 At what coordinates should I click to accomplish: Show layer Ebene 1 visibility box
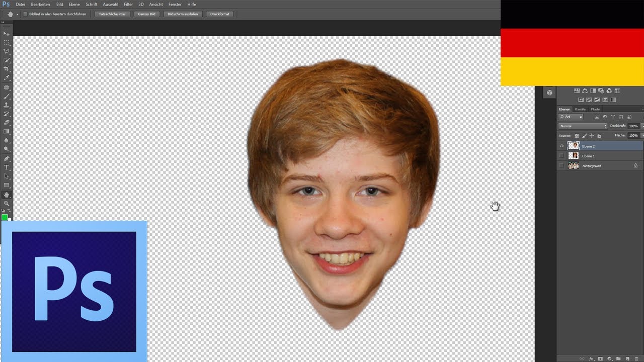point(561,156)
